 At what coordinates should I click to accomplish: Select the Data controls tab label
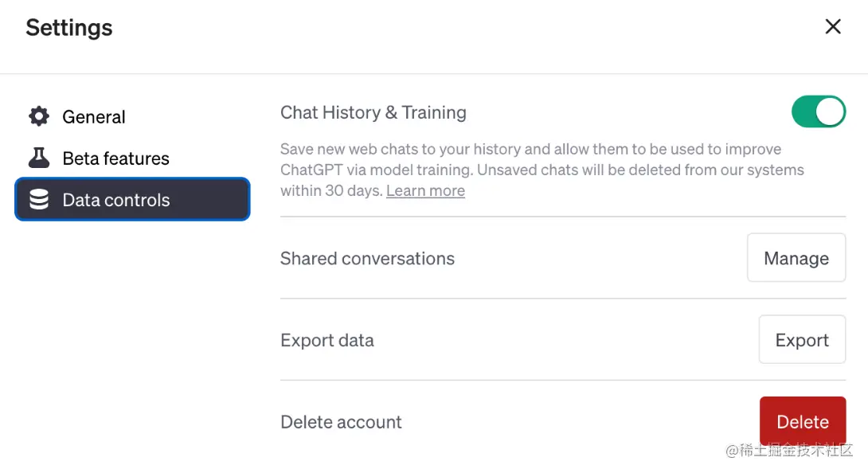[115, 200]
